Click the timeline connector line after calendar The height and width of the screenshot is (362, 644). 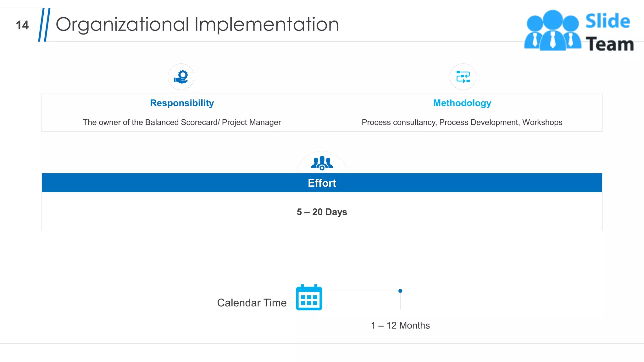click(x=360, y=291)
